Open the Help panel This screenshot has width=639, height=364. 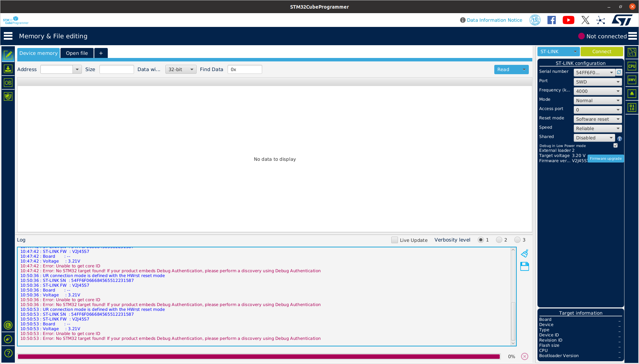[8, 353]
